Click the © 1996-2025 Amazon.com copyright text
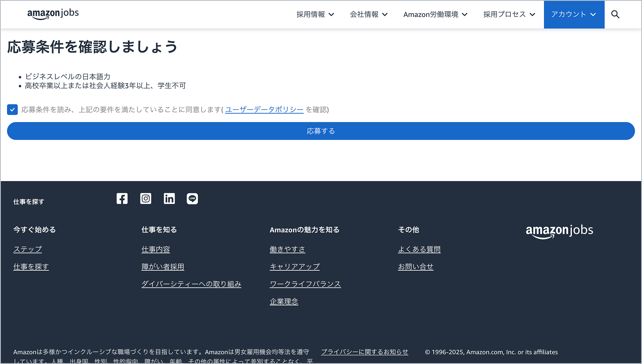Screen dimensions: 642x364 point(492,352)
